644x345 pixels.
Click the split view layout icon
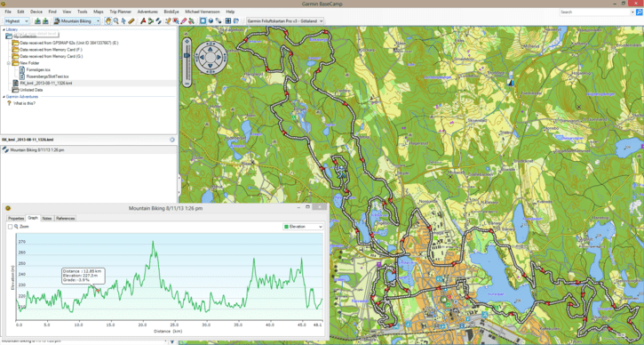(228, 20)
